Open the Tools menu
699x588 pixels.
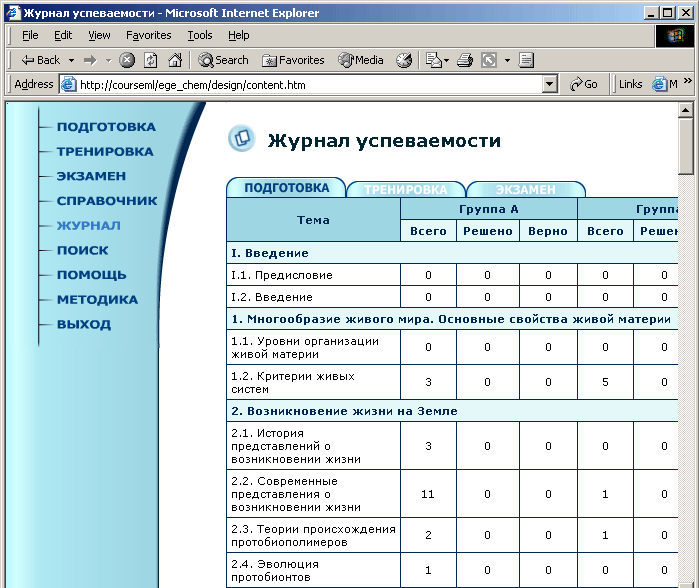coord(200,35)
